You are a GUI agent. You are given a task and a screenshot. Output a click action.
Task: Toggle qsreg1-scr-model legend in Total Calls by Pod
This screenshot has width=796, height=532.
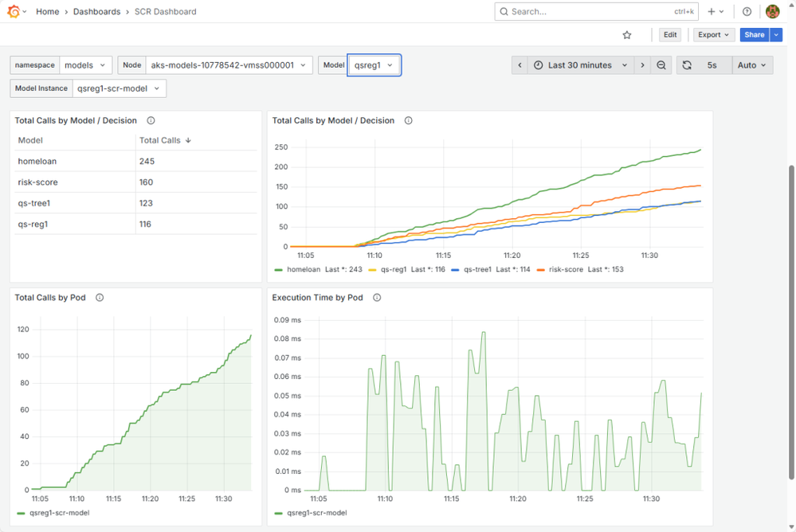[x=59, y=513]
